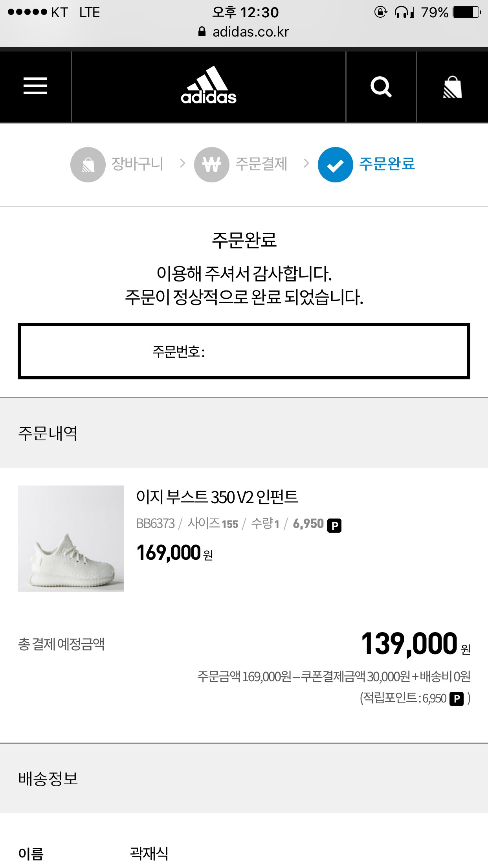Open product link 이지 부스트 350 V2 인펀트
The width and height of the screenshot is (488, 868).
217,497
